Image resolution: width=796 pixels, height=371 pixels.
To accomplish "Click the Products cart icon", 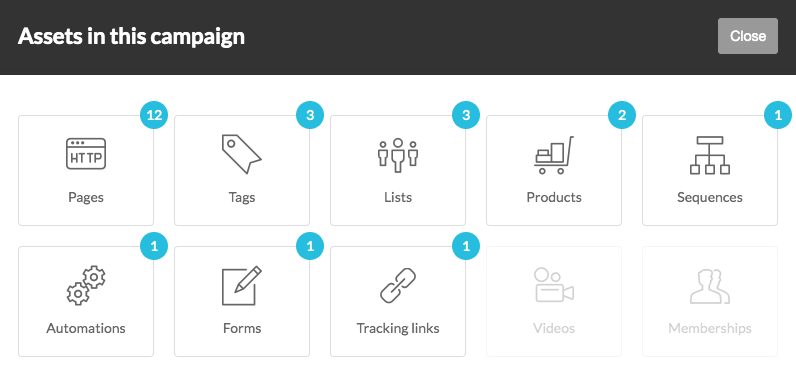I will pos(554,155).
